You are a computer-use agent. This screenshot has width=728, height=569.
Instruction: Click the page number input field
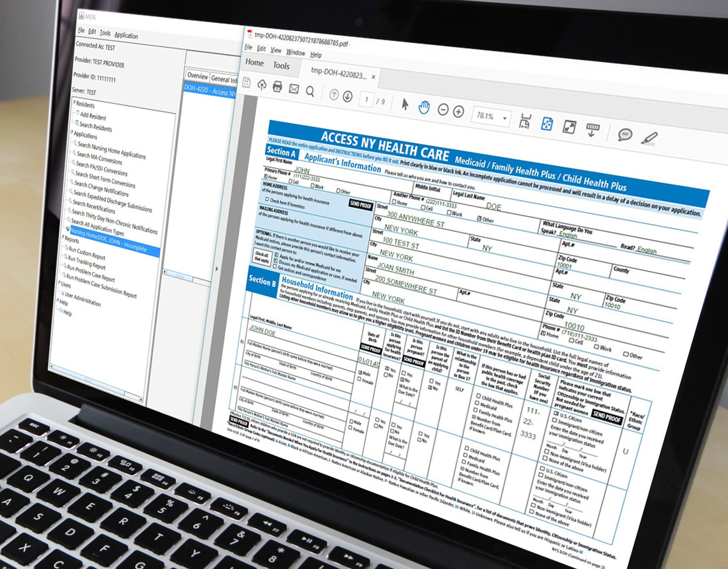[366, 99]
